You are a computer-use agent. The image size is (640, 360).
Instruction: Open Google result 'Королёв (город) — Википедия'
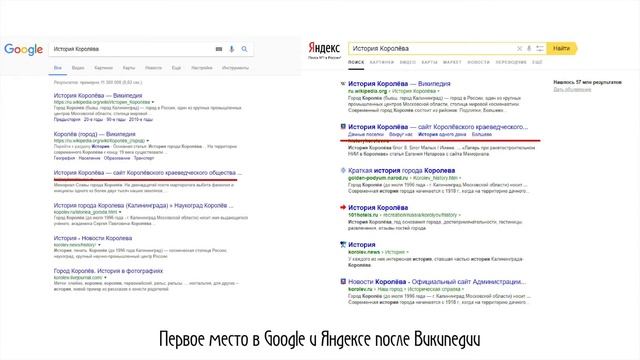[x=94, y=134]
